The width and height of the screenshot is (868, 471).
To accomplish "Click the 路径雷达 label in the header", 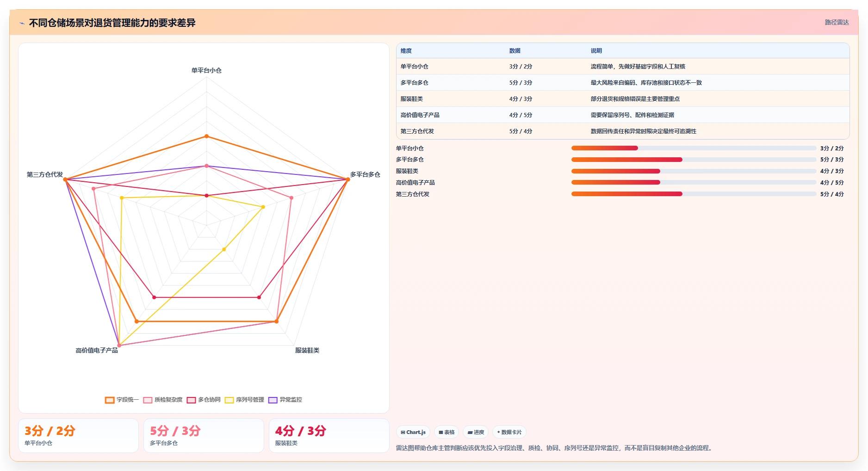I will (x=837, y=22).
